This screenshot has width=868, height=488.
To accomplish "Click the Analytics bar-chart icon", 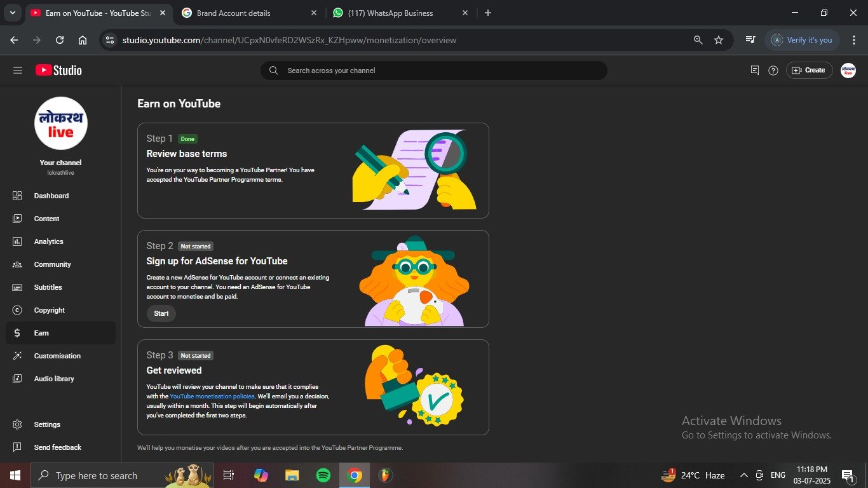I will click(17, 241).
